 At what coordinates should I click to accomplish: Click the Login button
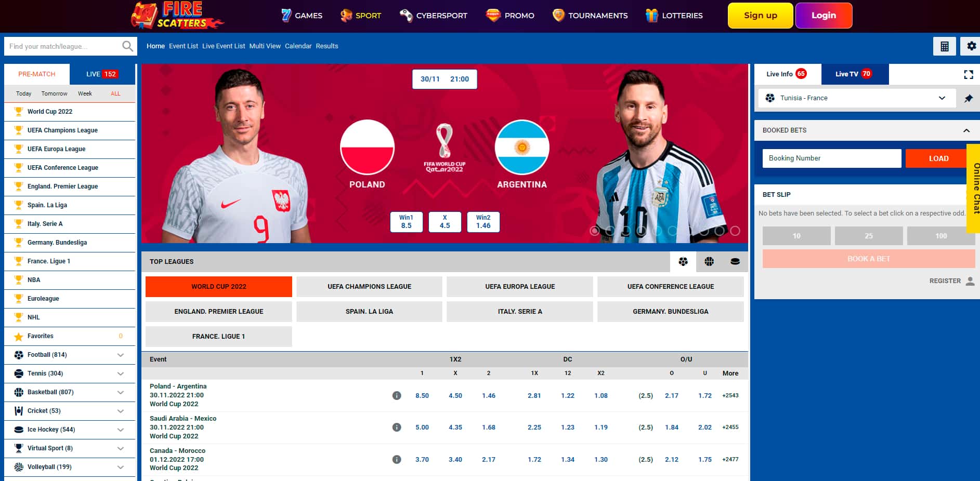pyautogui.click(x=824, y=16)
